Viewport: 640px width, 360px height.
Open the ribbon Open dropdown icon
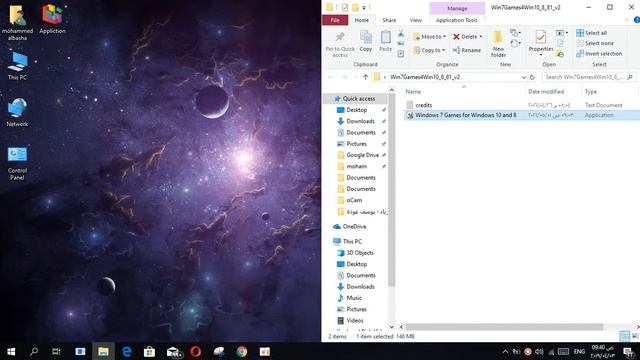(562, 33)
